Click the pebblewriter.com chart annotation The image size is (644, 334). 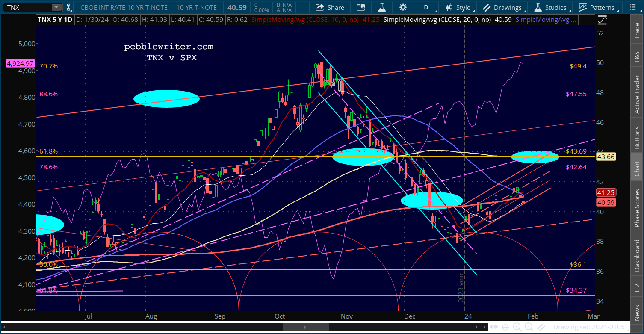pos(169,47)
